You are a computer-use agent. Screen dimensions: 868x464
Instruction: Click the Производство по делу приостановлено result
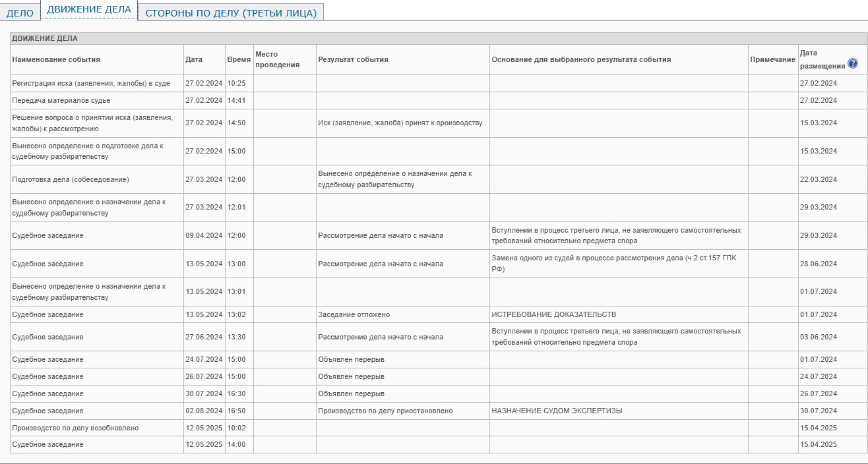click(x=385, y=411)
